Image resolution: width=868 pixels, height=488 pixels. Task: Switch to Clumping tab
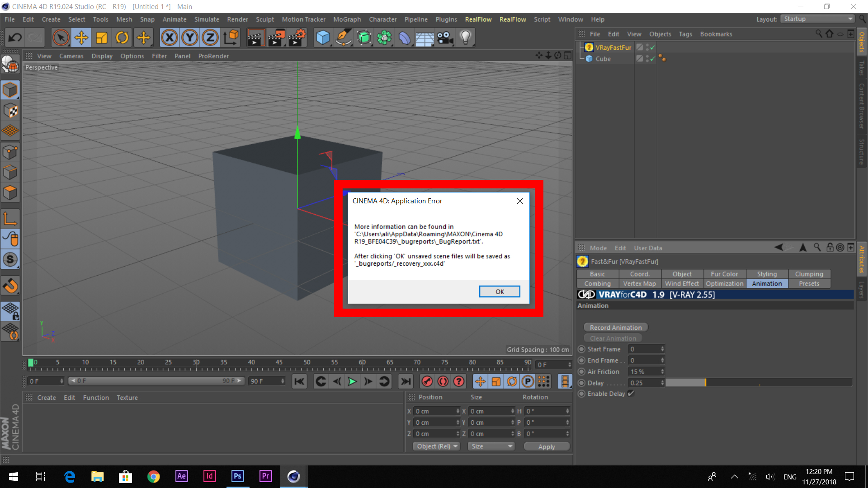coord(809,274)
